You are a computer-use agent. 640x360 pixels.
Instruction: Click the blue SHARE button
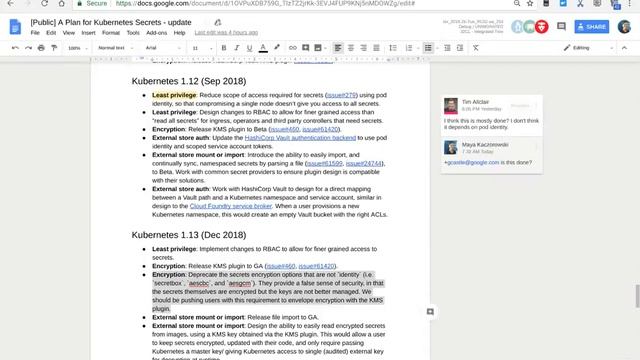[592, 27]
